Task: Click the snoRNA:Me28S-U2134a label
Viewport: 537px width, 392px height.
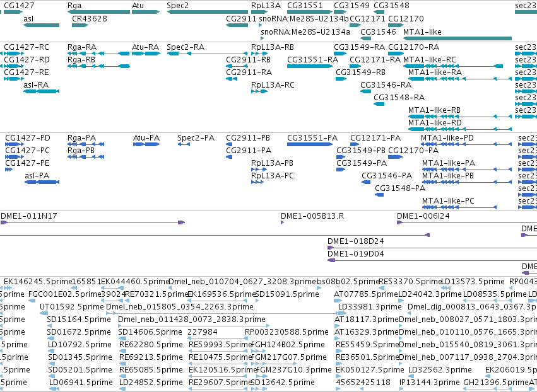Action: point(305,32)
